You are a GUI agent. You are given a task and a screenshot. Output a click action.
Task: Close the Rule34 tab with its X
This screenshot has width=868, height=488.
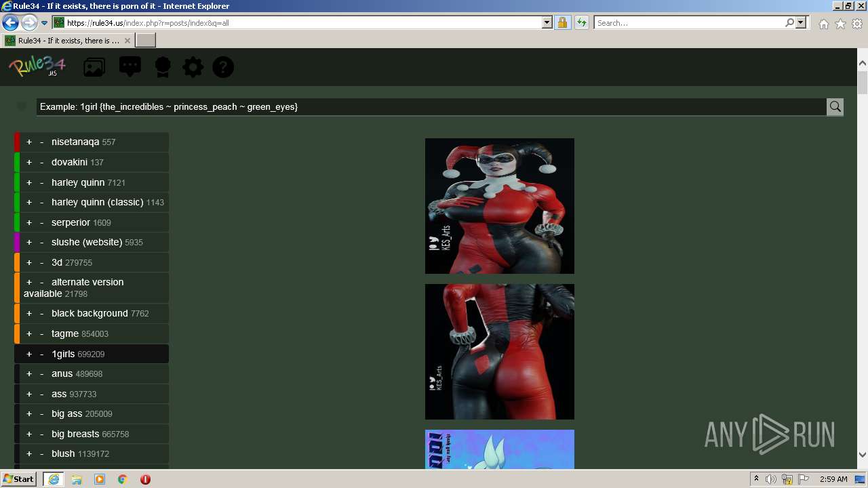coord(127,41)
